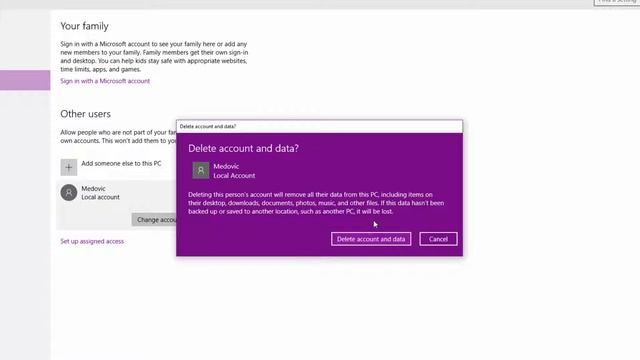Click the Medovic Local Account name in dialog

click(234, 171)
